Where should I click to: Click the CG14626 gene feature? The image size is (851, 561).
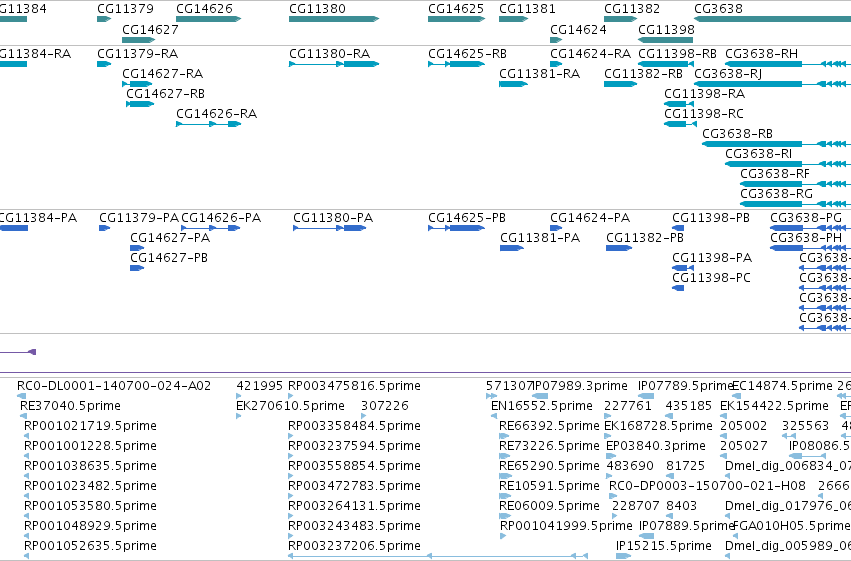pos(208,19)
